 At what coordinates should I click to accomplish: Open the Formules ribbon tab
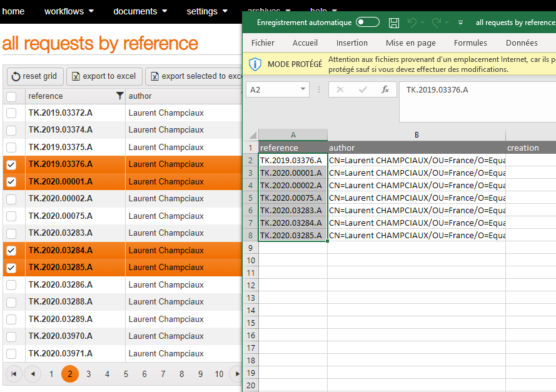coord(470,43)
